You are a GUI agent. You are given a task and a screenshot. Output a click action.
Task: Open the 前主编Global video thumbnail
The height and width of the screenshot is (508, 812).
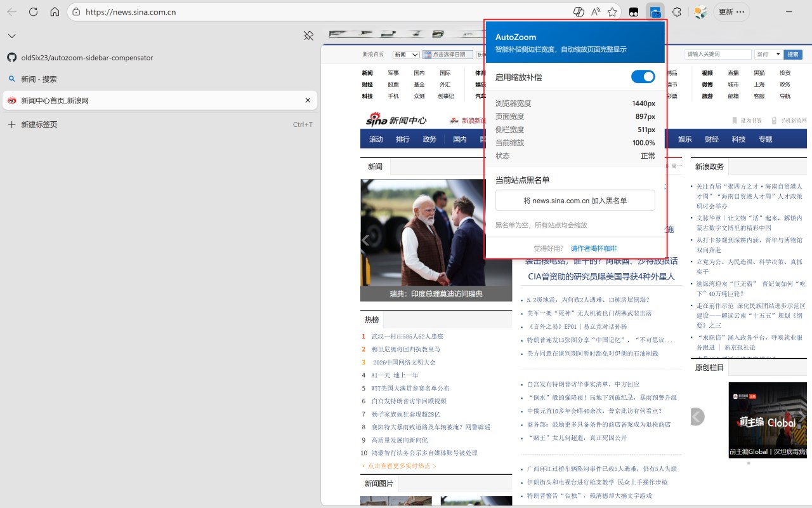point(768,420)
